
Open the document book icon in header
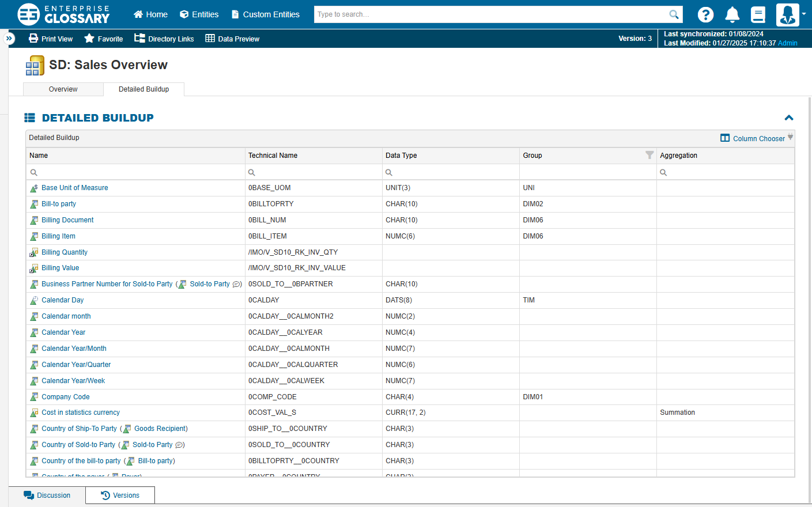758,14
